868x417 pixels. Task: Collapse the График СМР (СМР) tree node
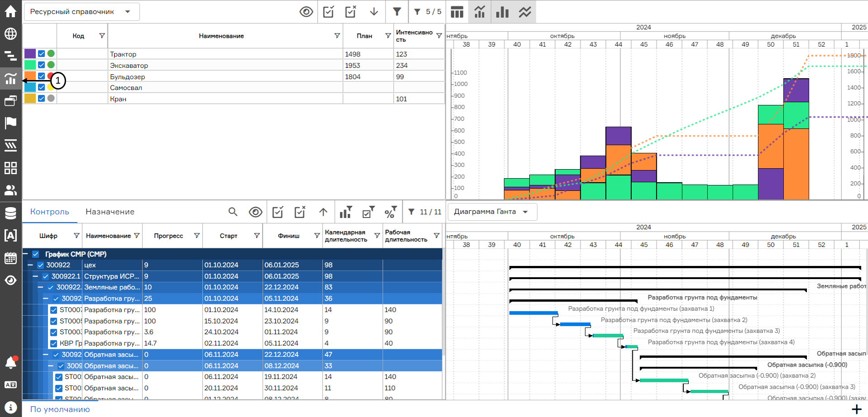[26, 254]
